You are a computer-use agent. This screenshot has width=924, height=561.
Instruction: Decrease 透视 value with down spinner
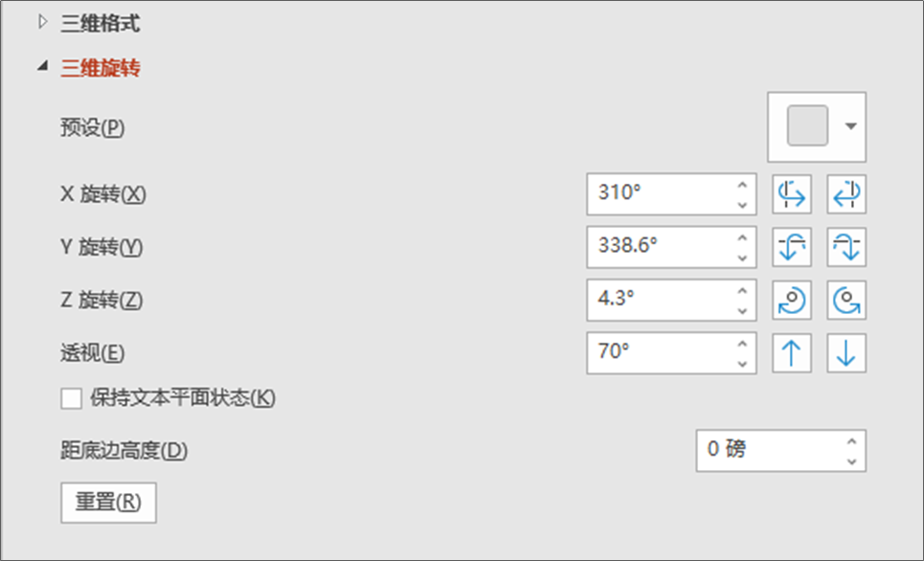click(742, 363)
